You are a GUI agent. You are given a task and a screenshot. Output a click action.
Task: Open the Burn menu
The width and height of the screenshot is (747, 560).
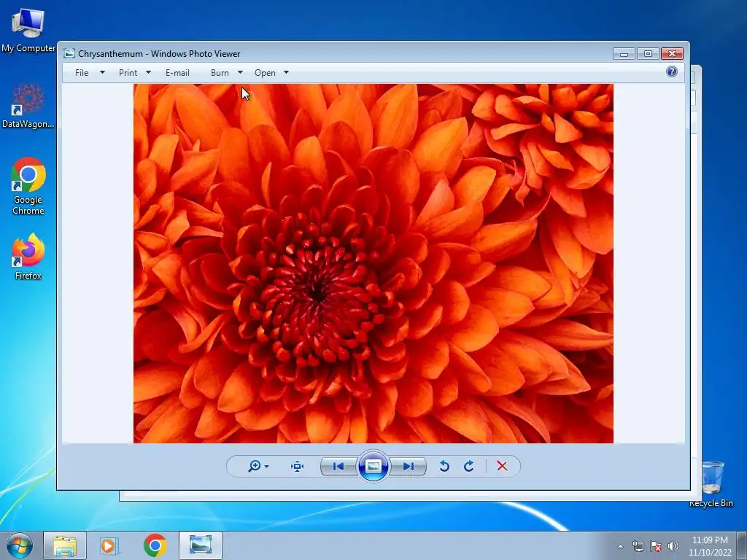point(220,73)
